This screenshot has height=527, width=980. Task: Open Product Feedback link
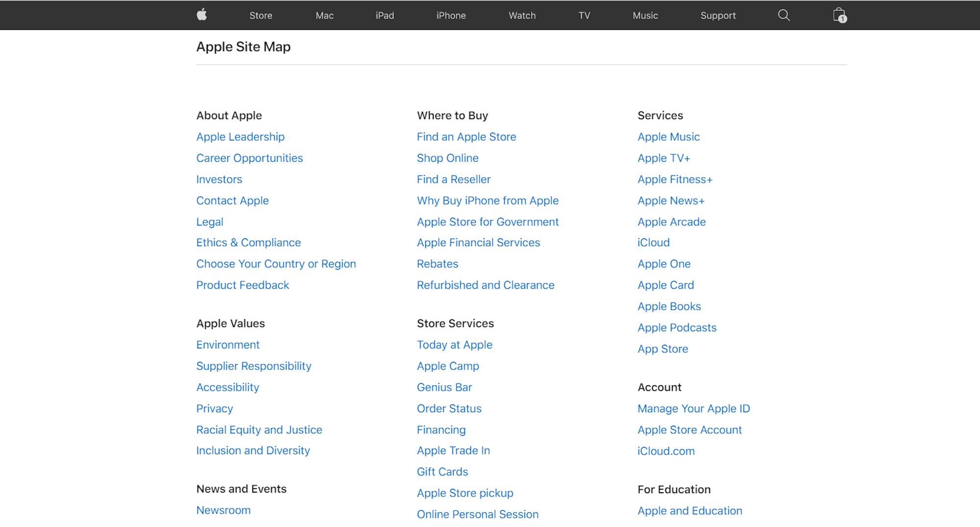pyautogui.click(x=243, y=285)
